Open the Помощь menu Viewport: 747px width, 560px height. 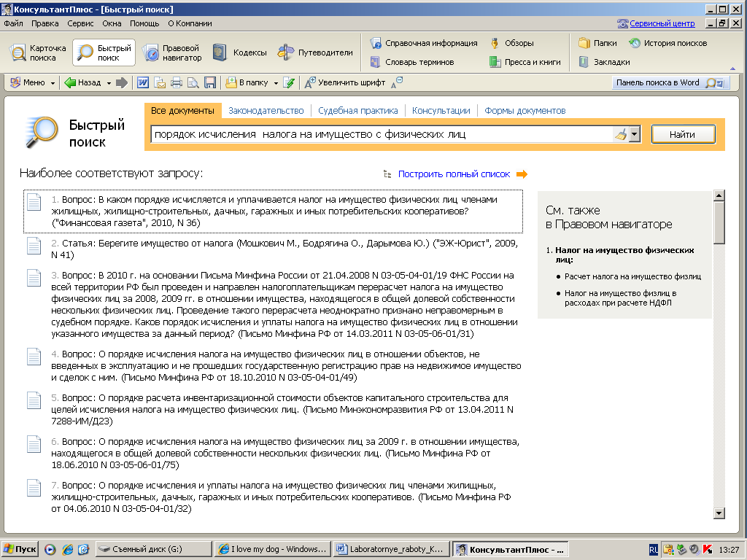tap(144, 23)
